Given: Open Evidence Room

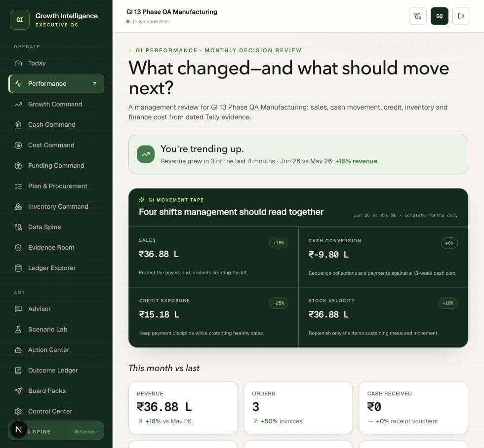Looking at the screenshot, I should (x=56, y=248).
